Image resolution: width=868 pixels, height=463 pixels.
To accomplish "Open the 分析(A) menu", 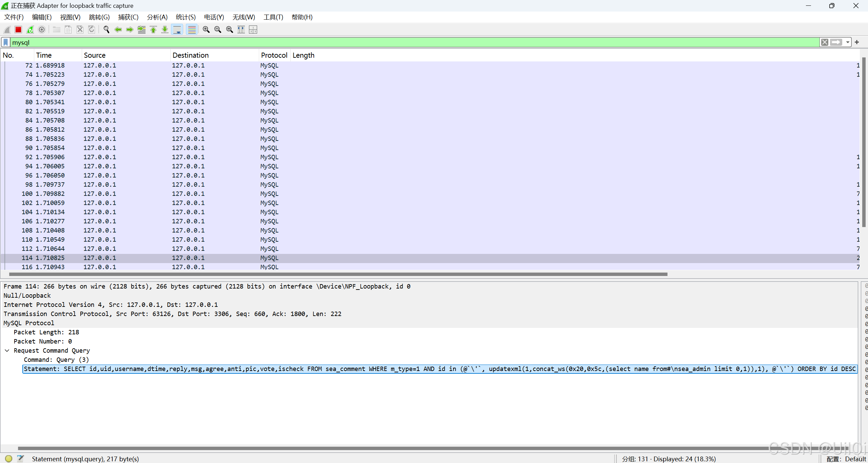I will (x=157, y=17).
